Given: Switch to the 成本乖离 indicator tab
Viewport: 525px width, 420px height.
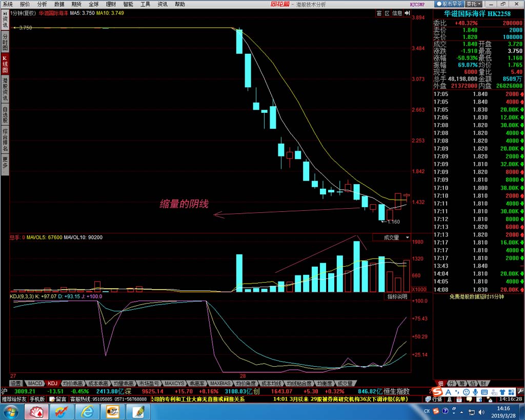Looking at the screenshot, I should 98,383.
